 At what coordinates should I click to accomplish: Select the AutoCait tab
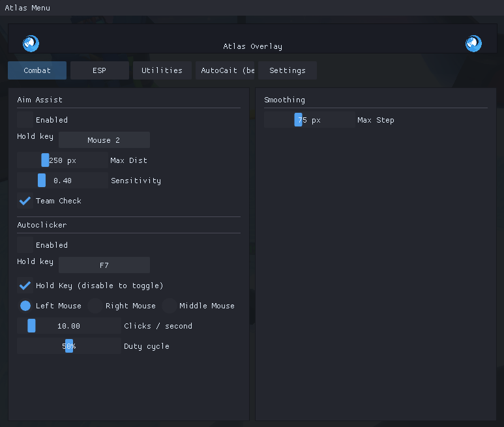(x=225, y=70)
